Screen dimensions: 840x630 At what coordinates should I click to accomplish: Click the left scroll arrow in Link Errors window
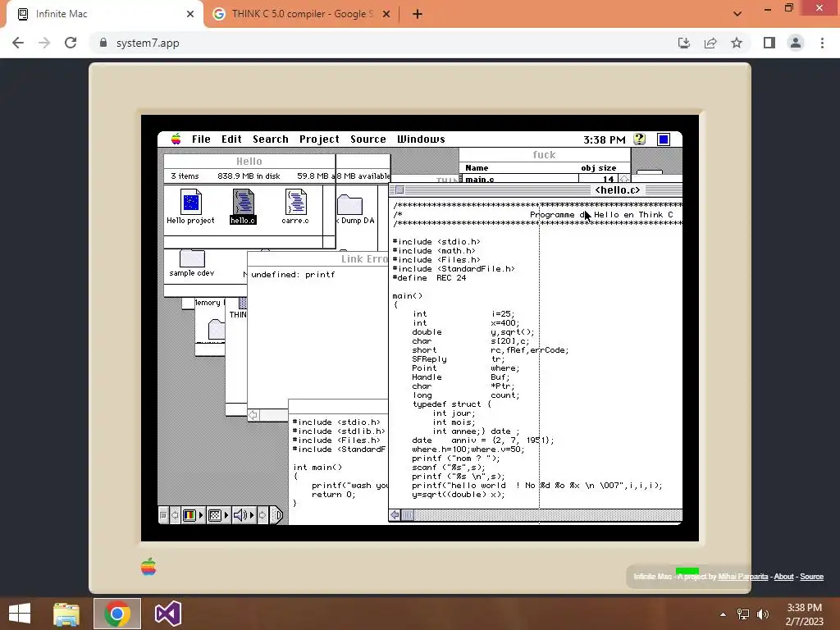click(x=253, y=415)
